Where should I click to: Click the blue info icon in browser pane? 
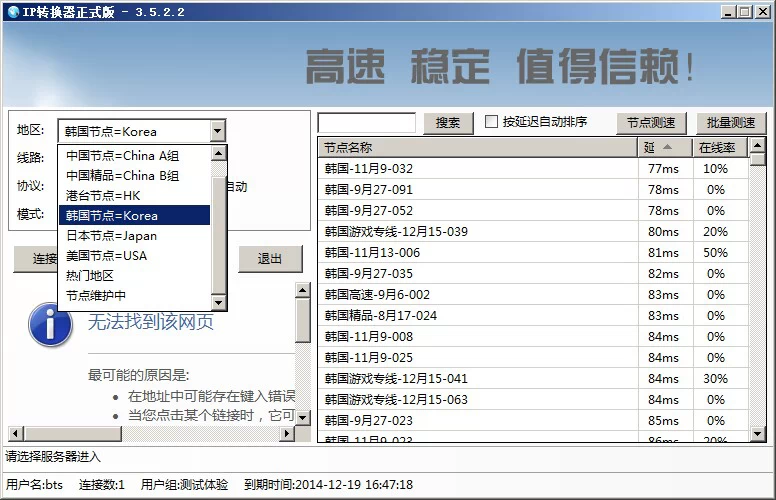click(x=50, y=325)
